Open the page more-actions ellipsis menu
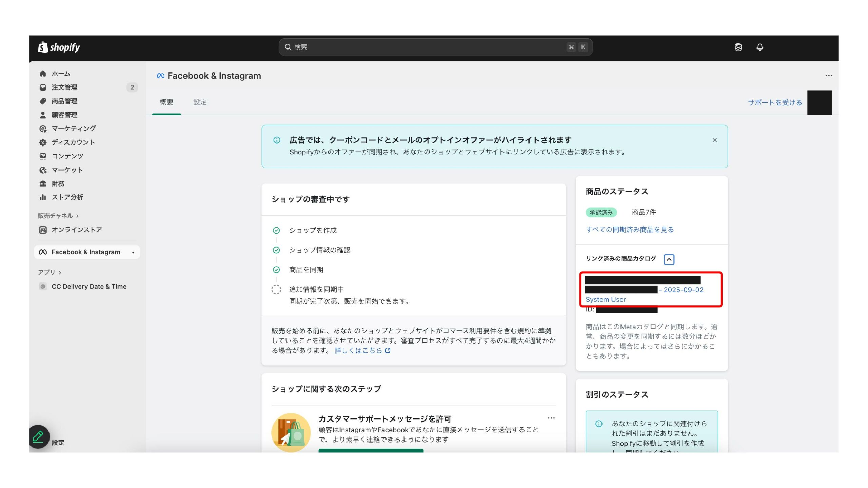The width and height of the screenshot is (868, 488). [829, 76]
